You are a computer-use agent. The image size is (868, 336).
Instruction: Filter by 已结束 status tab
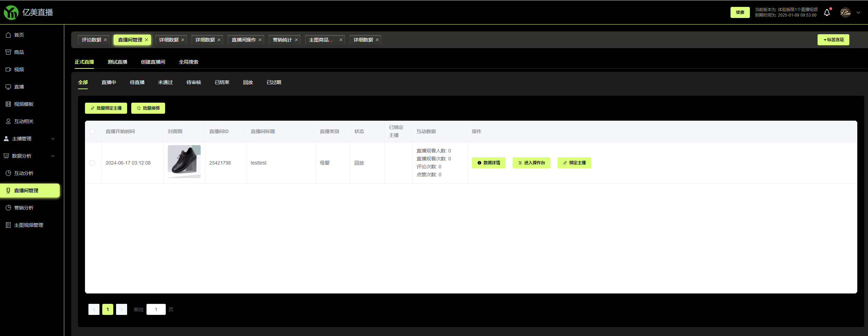pos(222,82)
